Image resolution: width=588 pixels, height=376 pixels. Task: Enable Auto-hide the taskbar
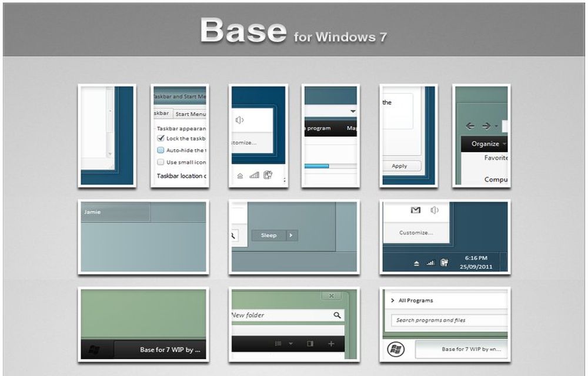pyautogui.click(x=160, y=150)
